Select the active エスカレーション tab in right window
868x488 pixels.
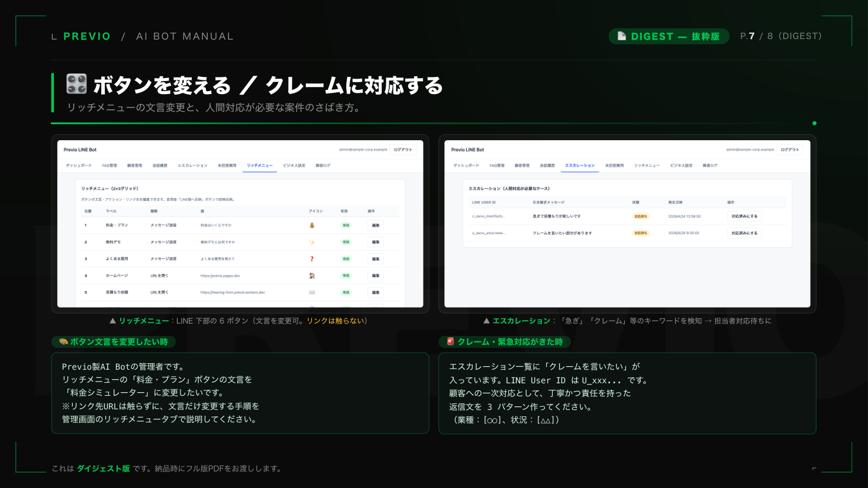pos(580,166)
